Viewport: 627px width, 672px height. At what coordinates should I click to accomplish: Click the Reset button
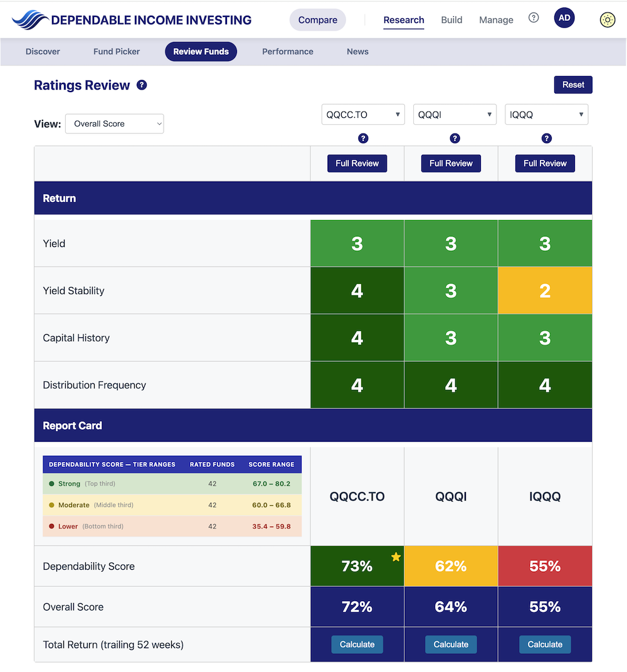(x=573, y=85)
